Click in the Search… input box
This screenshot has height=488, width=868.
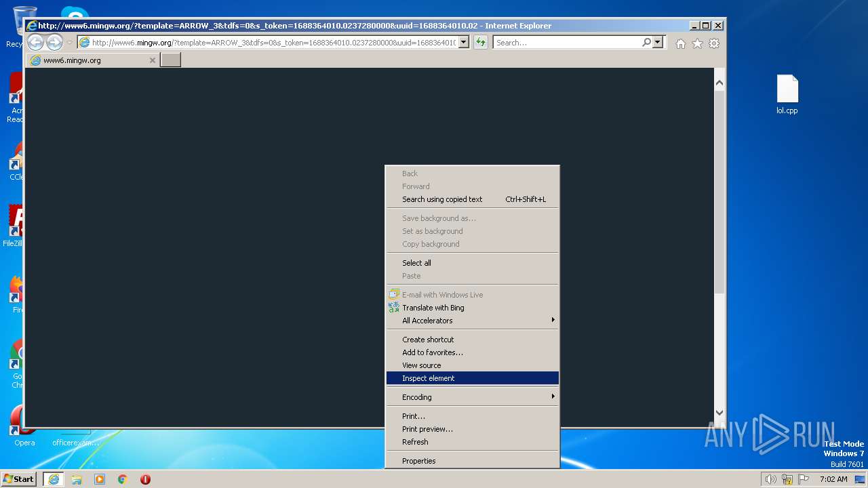[567, 42]
